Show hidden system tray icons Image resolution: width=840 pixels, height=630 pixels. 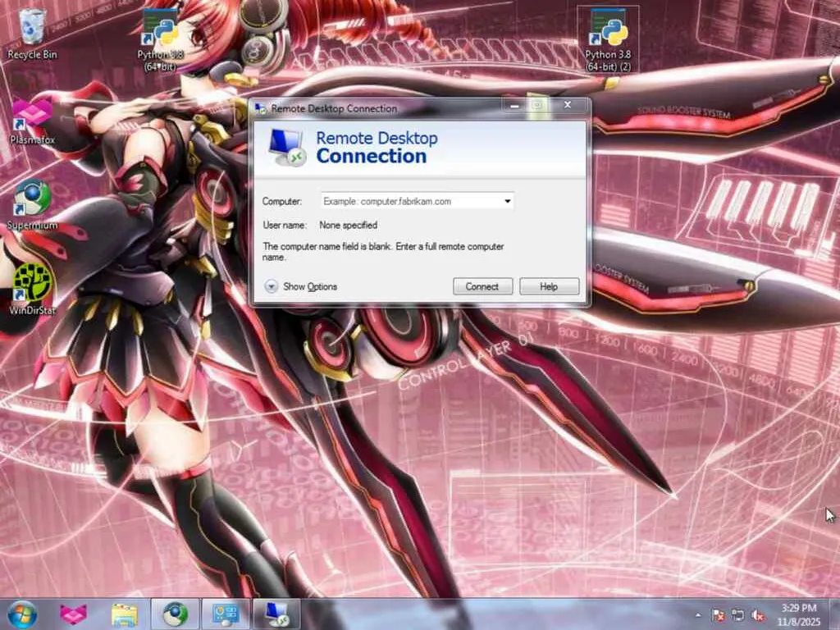(697, 615)
